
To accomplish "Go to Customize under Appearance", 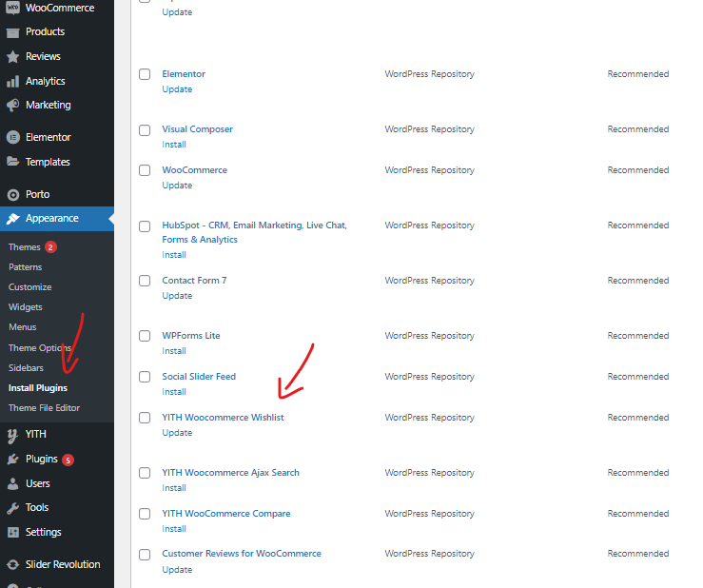I will (30, 287).
